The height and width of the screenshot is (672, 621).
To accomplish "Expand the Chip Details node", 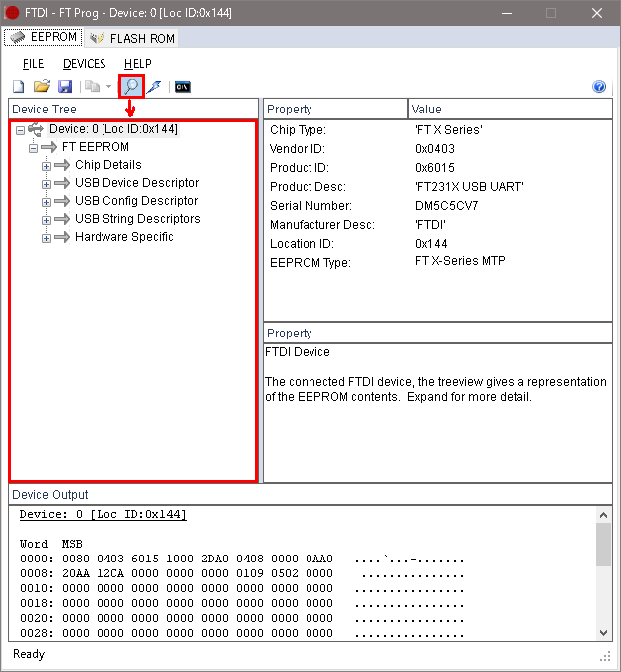I will pyautogui.click(x=46, y=166).
